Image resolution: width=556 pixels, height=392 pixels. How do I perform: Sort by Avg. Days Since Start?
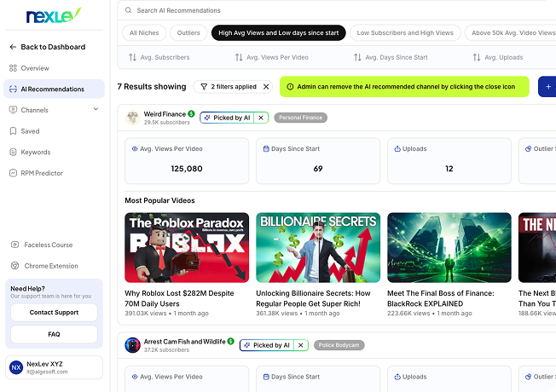click(391, 57)
